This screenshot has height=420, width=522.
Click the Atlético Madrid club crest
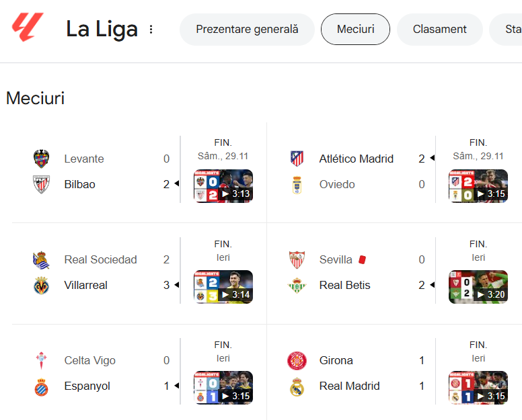(297, 159)
